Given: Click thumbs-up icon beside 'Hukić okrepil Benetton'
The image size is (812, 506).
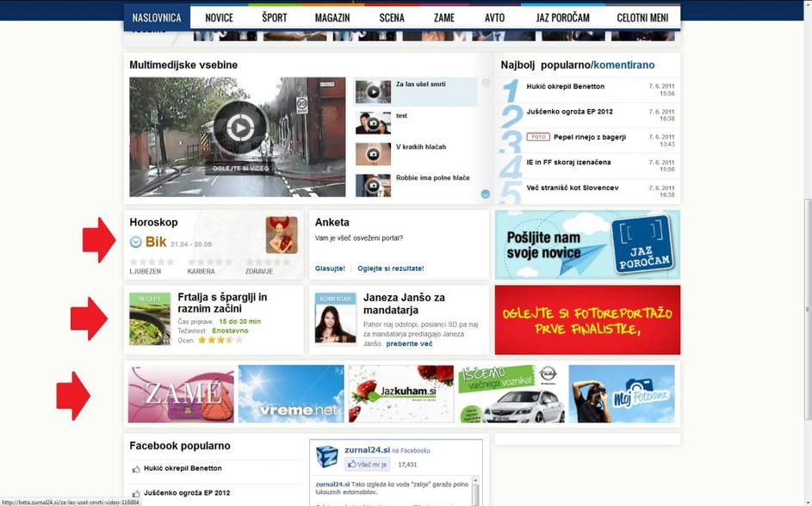Looking at the screenshot, I should [x=136, y=469].
